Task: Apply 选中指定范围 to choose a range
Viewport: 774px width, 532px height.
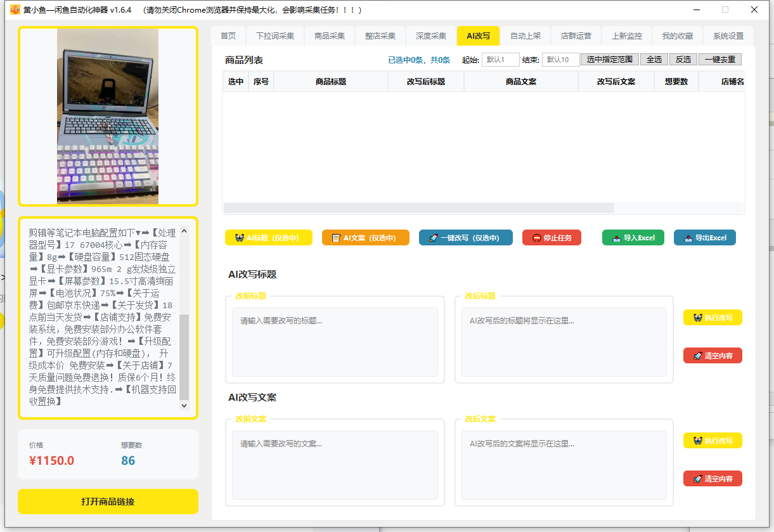Action: [609, 59]
